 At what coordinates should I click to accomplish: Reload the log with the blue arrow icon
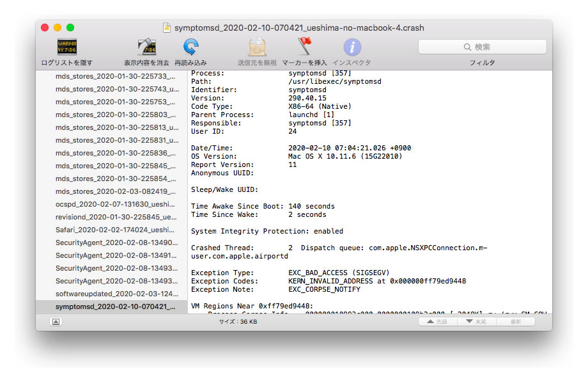pos(191,47)
